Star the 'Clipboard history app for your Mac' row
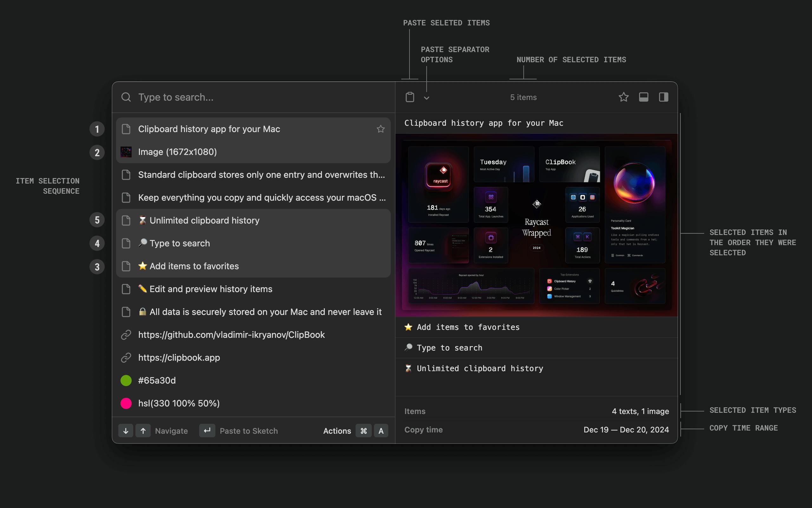Screen dimensions: 812x508 pyautogui.click(x=381, y=129)
